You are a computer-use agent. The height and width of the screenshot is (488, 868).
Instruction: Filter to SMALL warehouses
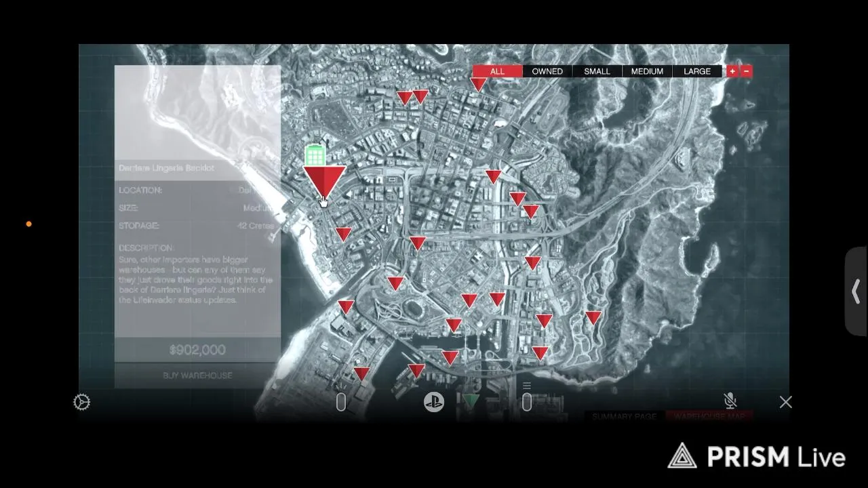pos(597,71)
